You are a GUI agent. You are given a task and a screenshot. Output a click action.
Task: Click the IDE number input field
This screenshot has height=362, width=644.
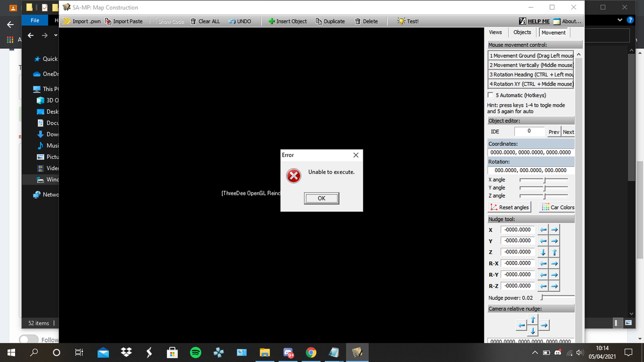[x=529, y=131]
